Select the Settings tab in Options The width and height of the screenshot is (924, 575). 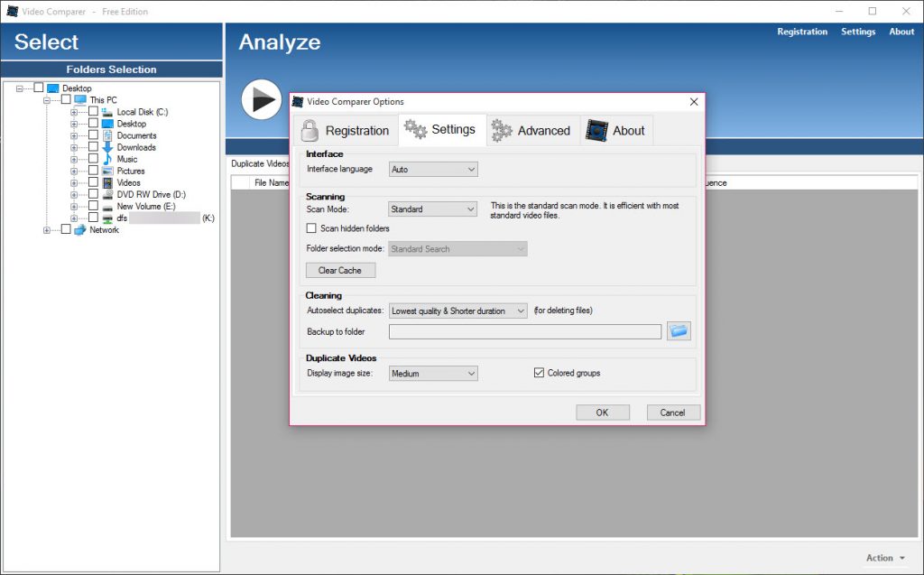click(442, 129)
